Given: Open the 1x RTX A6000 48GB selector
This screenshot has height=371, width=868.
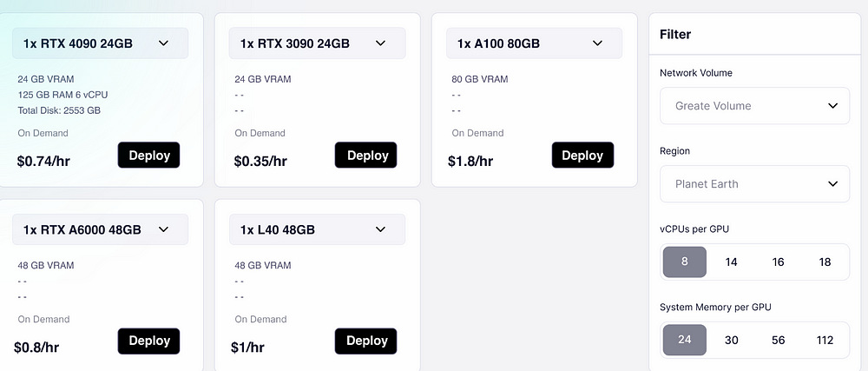Looking at the screenshot, I should tap(100, 230).
